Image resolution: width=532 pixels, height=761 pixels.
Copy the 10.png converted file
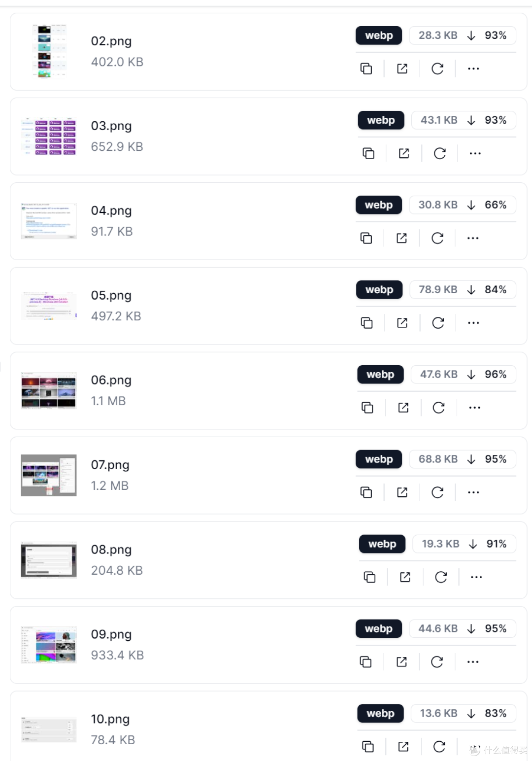(368, 747)
